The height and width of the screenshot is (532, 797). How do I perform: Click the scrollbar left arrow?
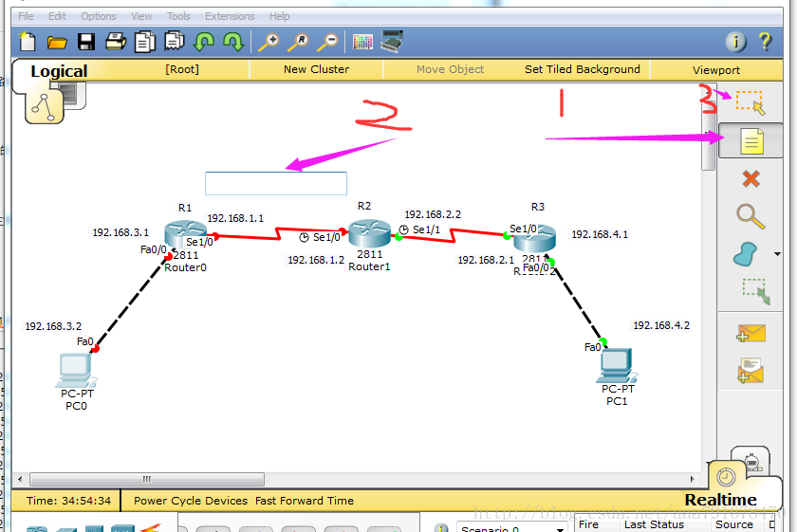(x=20, y=479)
